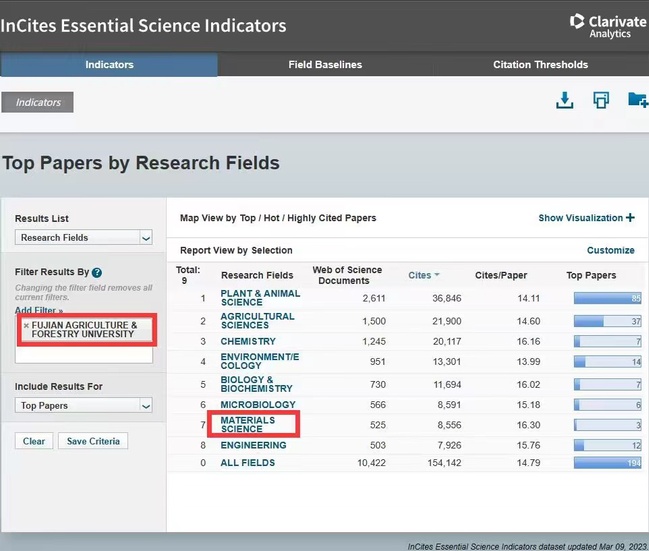Screen dimensions: 649x551
Task: Click the save to folder icon
Action: 637,100
